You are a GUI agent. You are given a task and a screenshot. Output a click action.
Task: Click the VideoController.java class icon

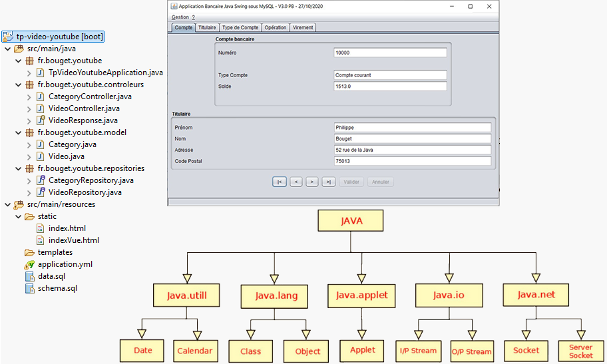tap(40, 108)
